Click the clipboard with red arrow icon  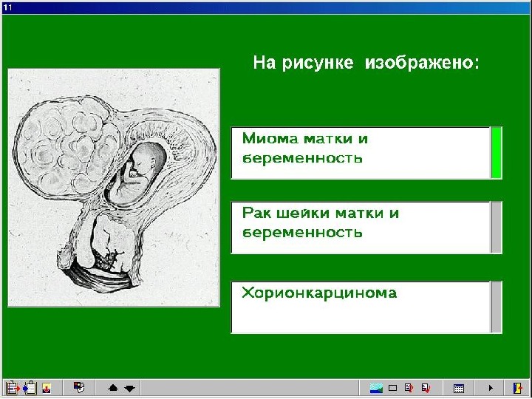click(x=13, y=387)
